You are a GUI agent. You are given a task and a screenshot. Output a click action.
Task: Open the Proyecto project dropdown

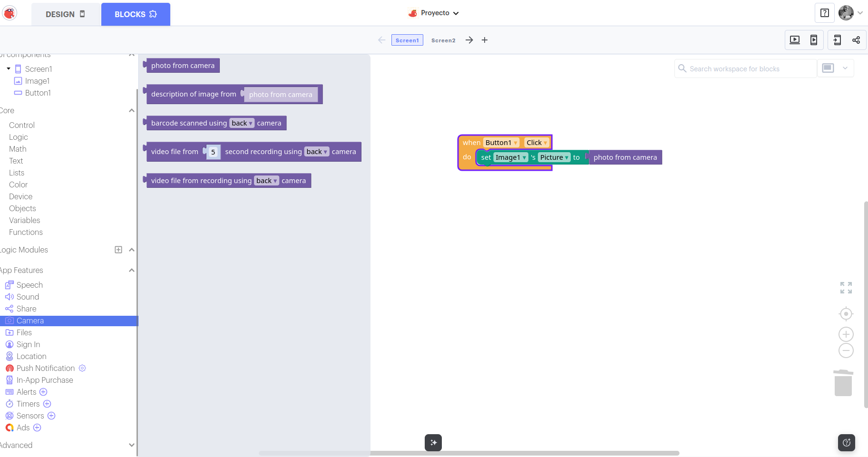tap(434, 13)
